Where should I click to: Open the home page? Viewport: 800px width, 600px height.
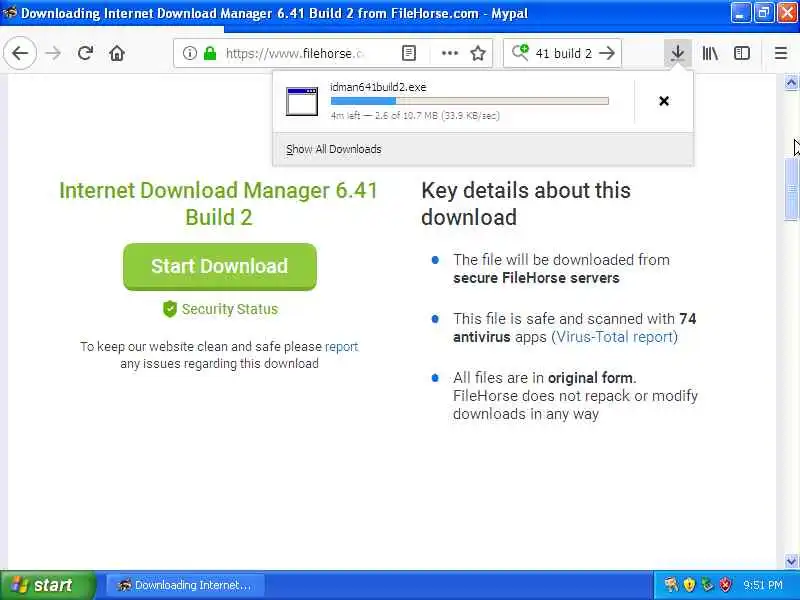(x=117, y=53)
